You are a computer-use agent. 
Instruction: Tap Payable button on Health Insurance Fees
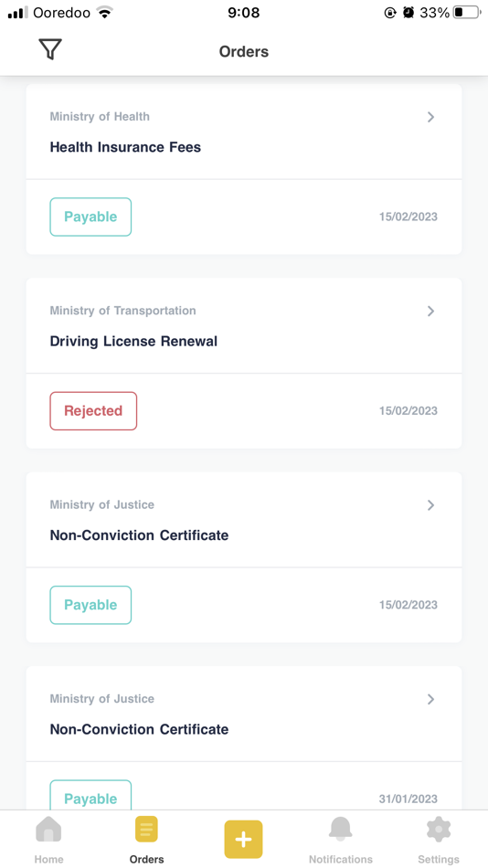[x=90, y=217]
